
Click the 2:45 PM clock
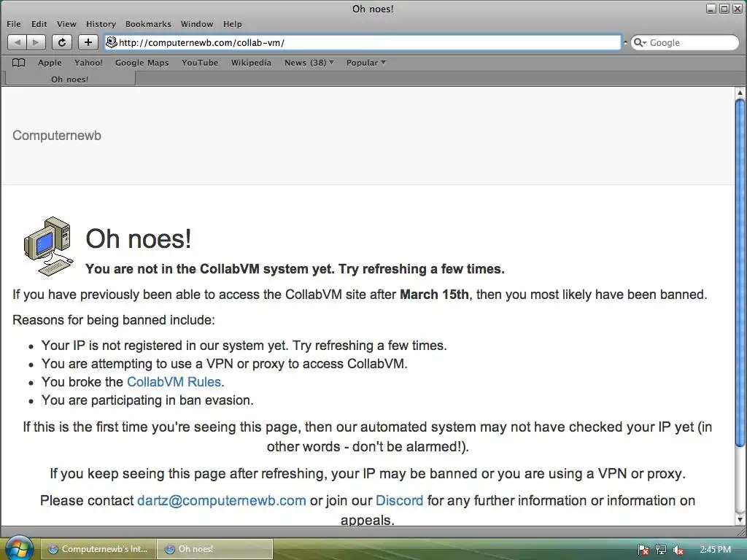tap(715, 550)
